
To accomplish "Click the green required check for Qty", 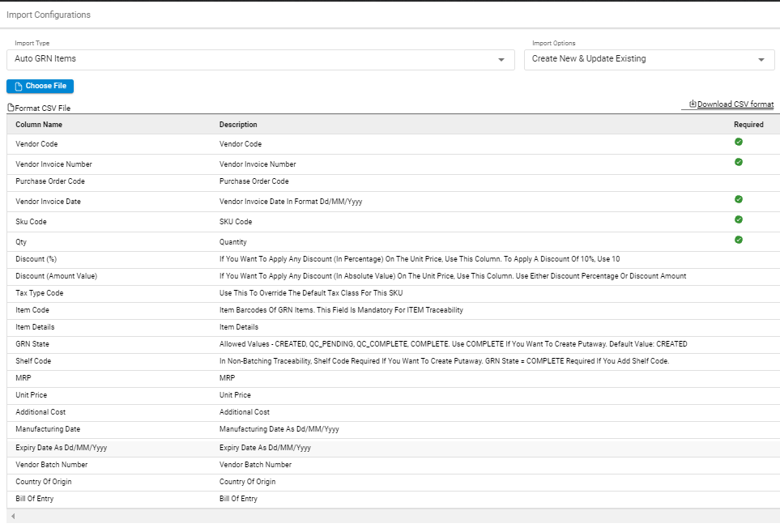I will 738,240.
